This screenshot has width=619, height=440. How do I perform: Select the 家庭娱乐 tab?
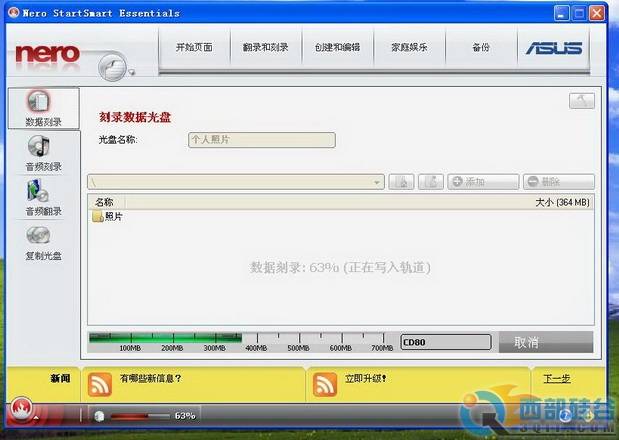[x=409, y=48]
